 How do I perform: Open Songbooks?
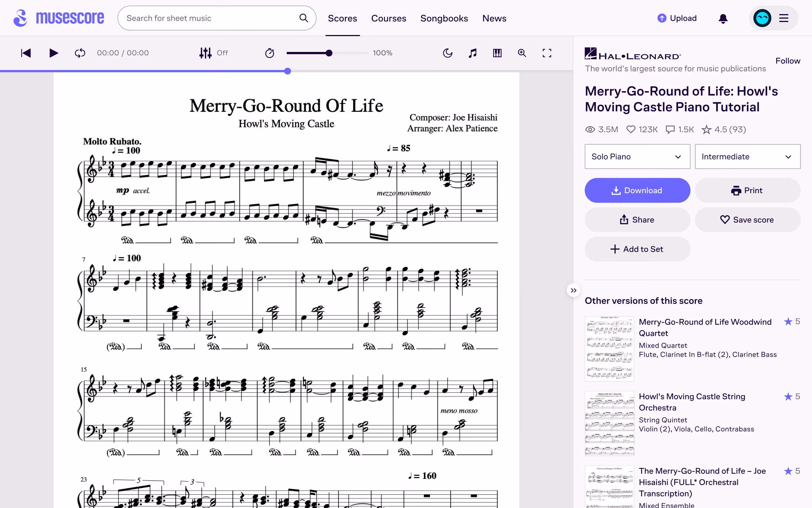444,18
